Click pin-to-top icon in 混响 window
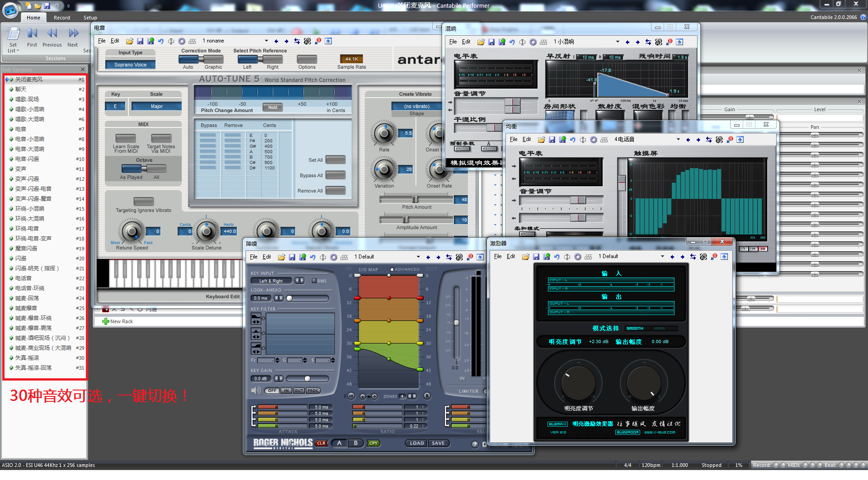868x480 pixels. 679,42
